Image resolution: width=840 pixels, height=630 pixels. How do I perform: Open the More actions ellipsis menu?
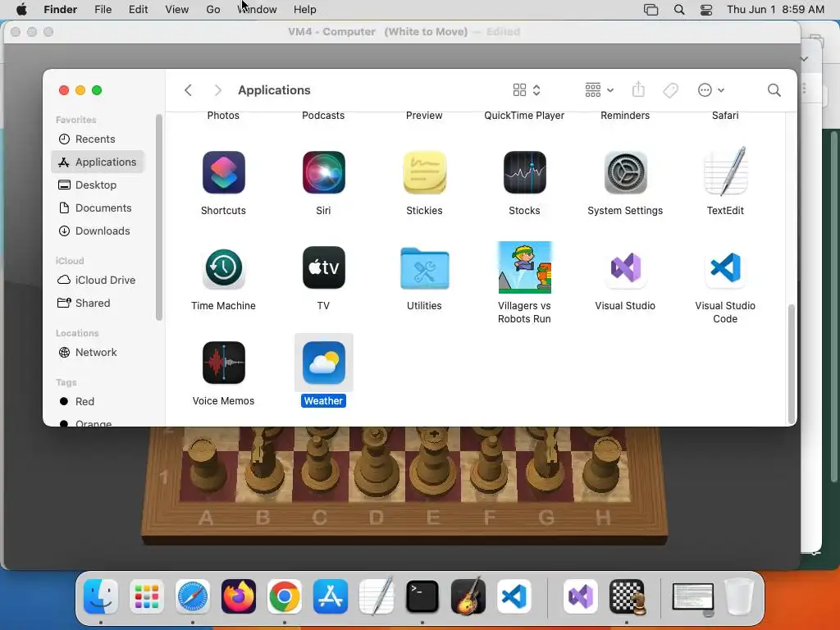(x=711, y=90)
